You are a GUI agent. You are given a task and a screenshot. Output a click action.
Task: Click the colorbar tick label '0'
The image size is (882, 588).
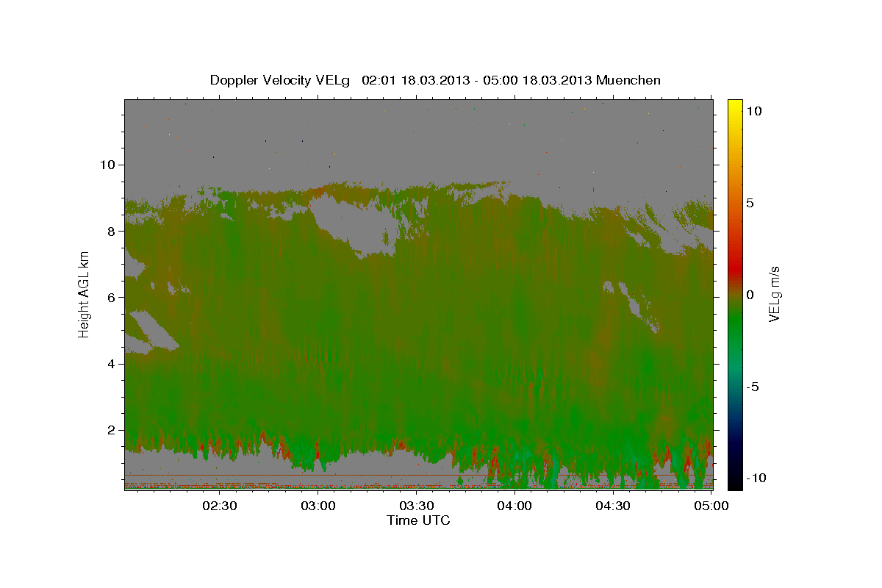tap(750, 295)
